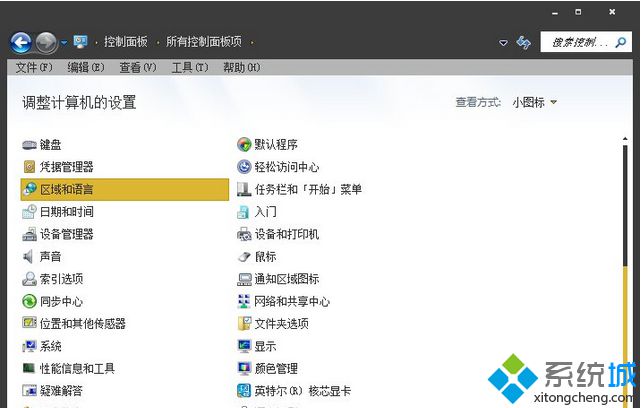This screenshot has width=641, height=408.
Task: Click the Back navigation arrow
Action: 21,42
